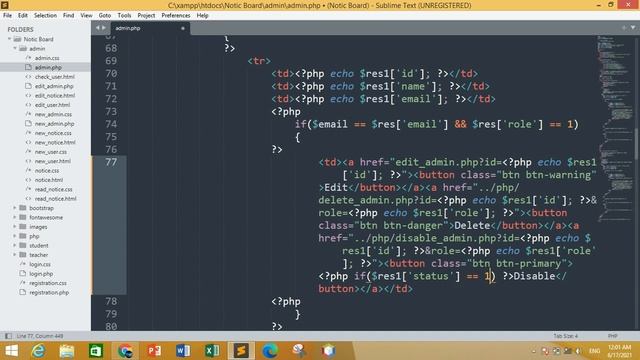Open Microsoft Edge from the taskbar

point(270,351)
